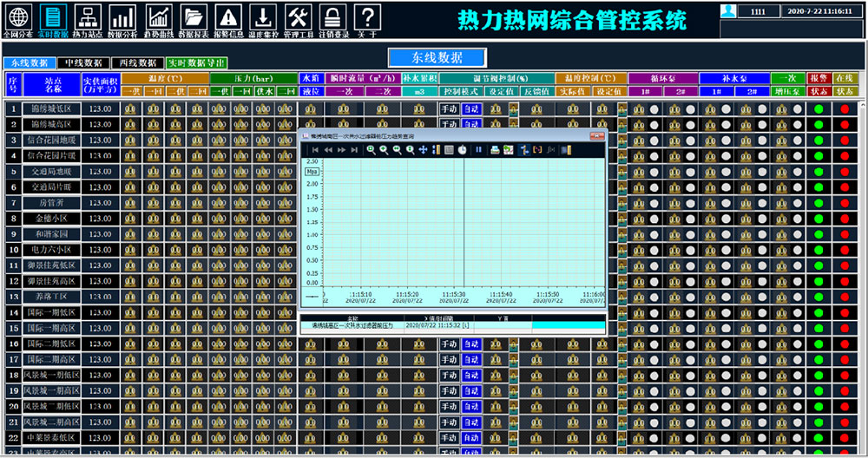868x458 pixels.
Task: Select the zoom-area magnifier in trend toolbar
Action: pos(371,150)
